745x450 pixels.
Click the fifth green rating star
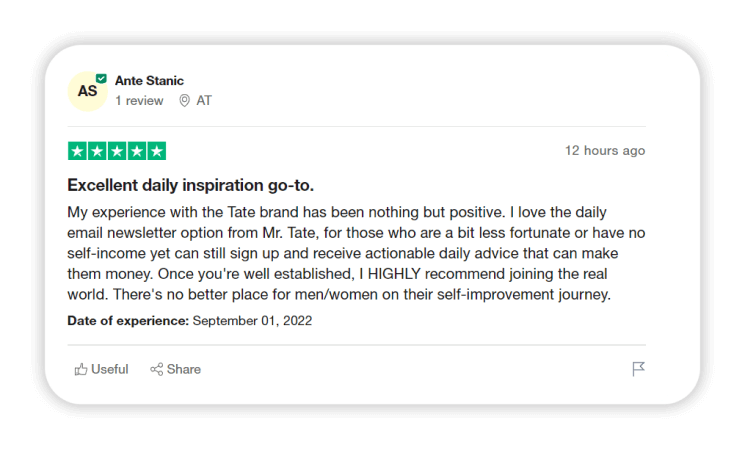tap(156, 151)
